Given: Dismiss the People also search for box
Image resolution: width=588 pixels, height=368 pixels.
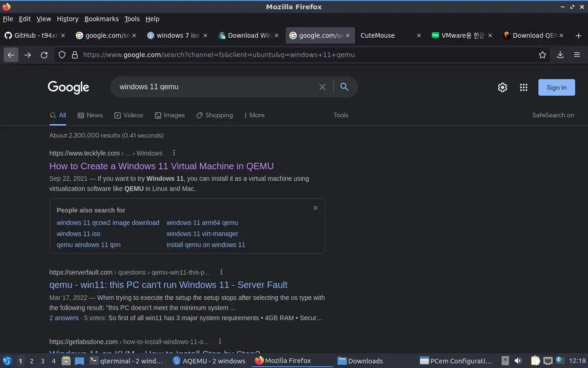Looking at the screenshot, I should 316,208.
